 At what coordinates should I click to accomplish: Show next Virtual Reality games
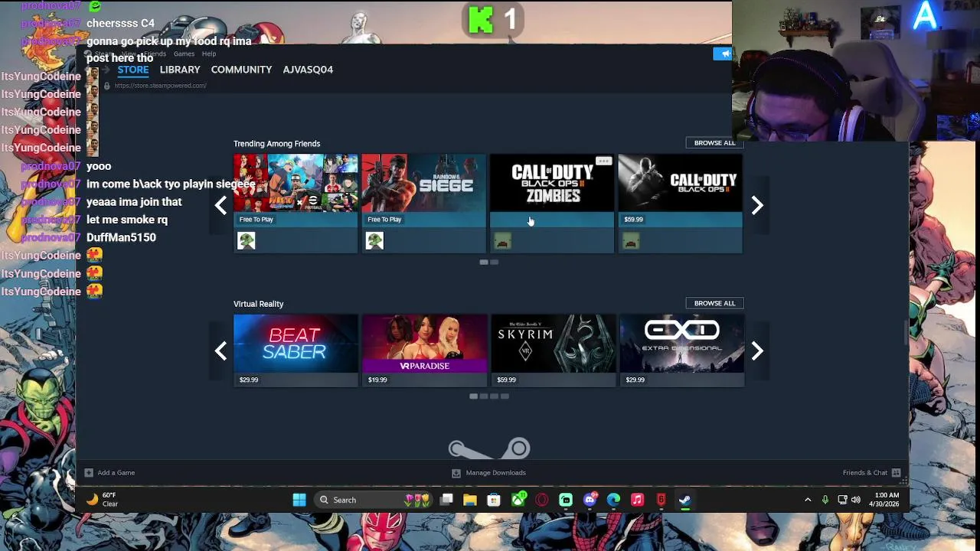click(x=757, y=350)
